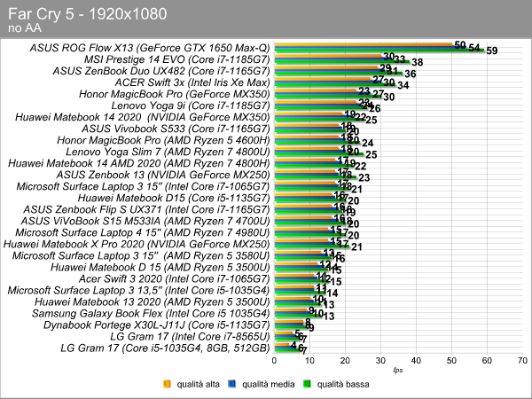532x399 pixels.
Task: Select the ASUS Vivobook S533 label
Action: point(176,129)
